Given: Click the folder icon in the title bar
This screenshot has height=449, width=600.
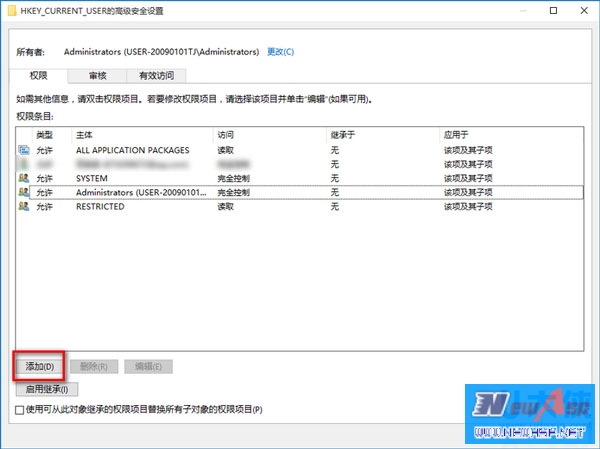Looking at the screenshot, I should click(x=12, y=11).
